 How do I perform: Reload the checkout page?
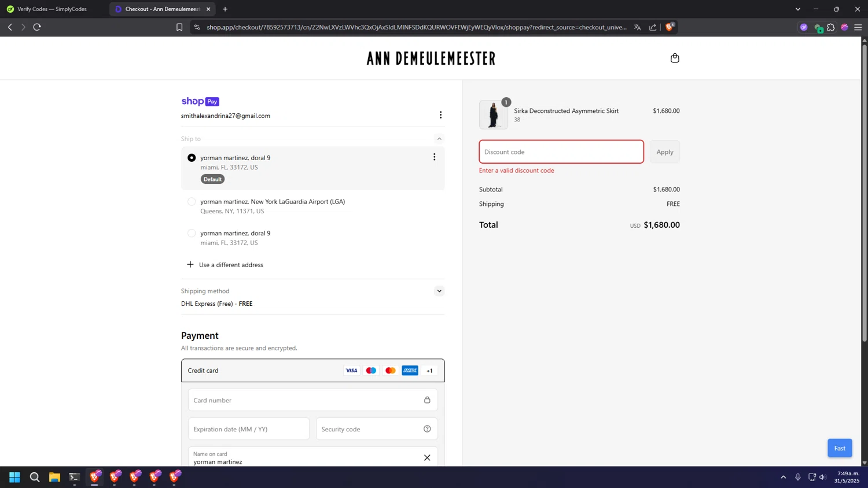tap(37, 27)
